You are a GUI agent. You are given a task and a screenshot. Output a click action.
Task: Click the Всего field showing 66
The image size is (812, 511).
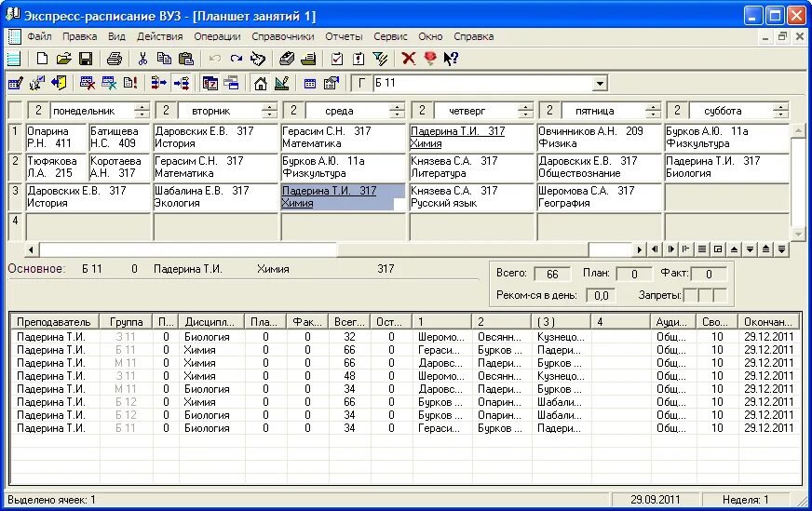point(552,274)
